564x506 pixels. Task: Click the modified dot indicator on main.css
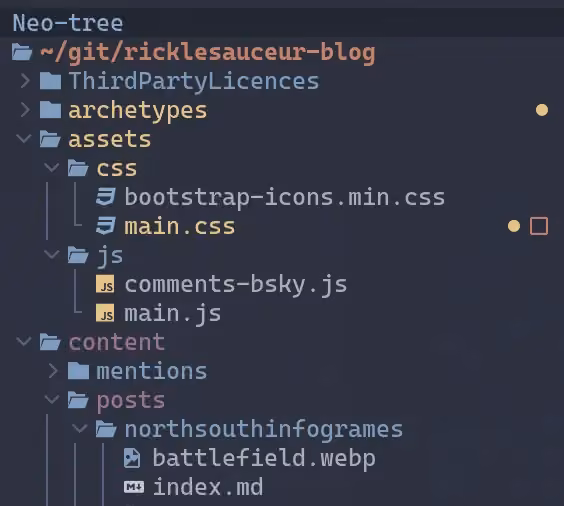point(514,226)
